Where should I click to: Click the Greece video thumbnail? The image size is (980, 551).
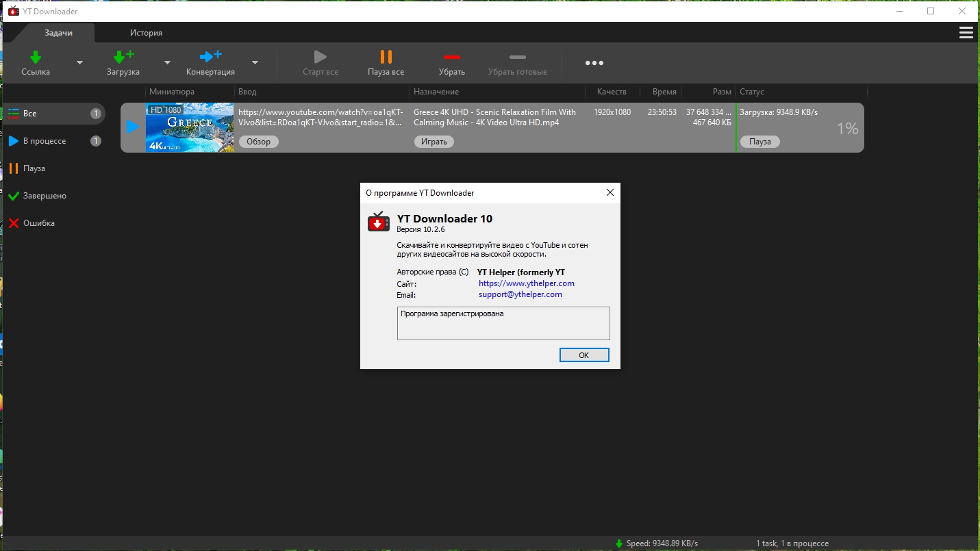pyautogui.click(x=190, y=127)
